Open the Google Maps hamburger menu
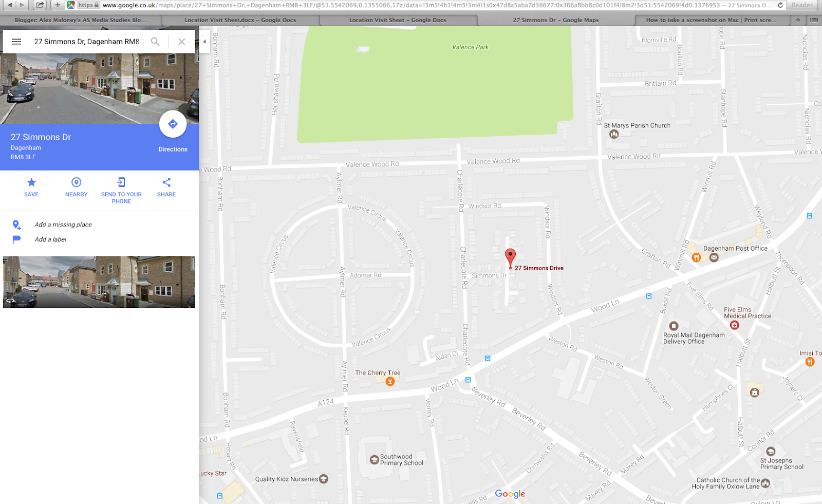This screenshot has height=504, width=822. click(16, 42)
